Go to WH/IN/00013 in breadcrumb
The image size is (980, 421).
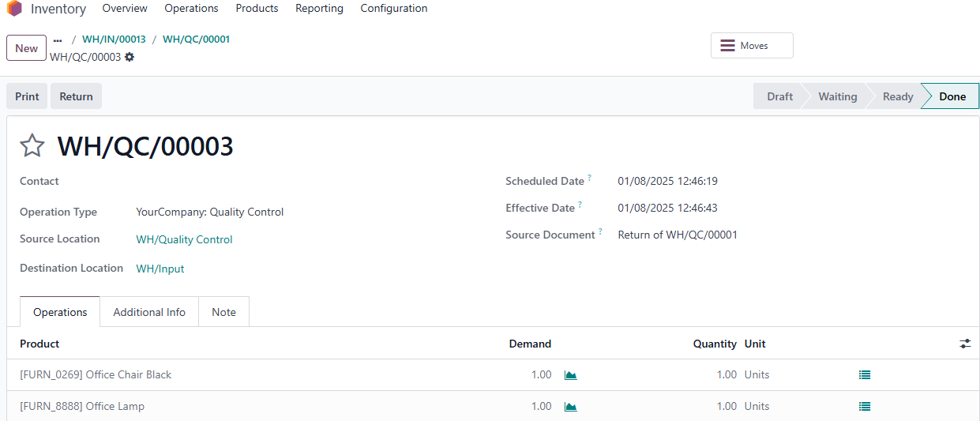point(114,39)
